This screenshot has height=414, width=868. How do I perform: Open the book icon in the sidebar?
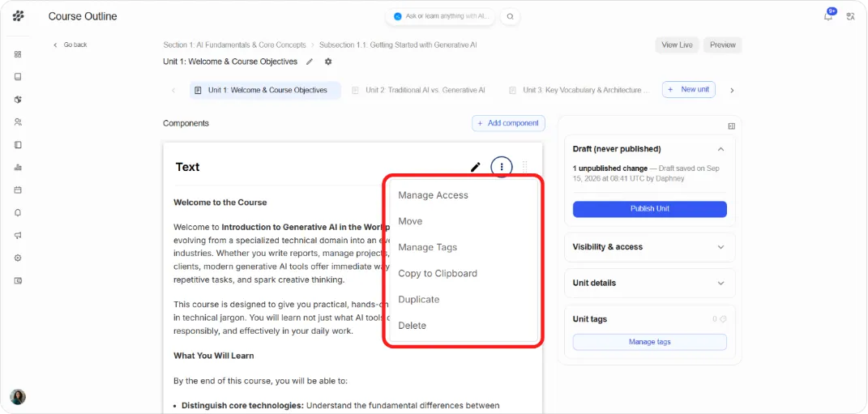18,77
